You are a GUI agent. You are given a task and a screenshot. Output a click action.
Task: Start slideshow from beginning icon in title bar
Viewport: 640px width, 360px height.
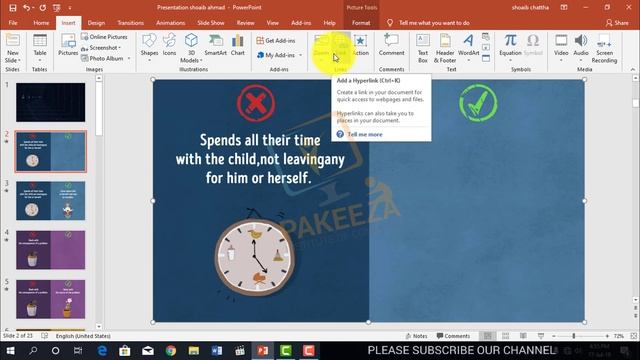[57, 7]
